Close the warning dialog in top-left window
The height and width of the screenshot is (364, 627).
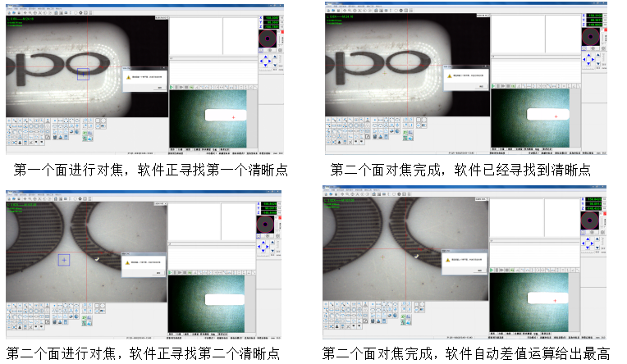tap(164, 67)
